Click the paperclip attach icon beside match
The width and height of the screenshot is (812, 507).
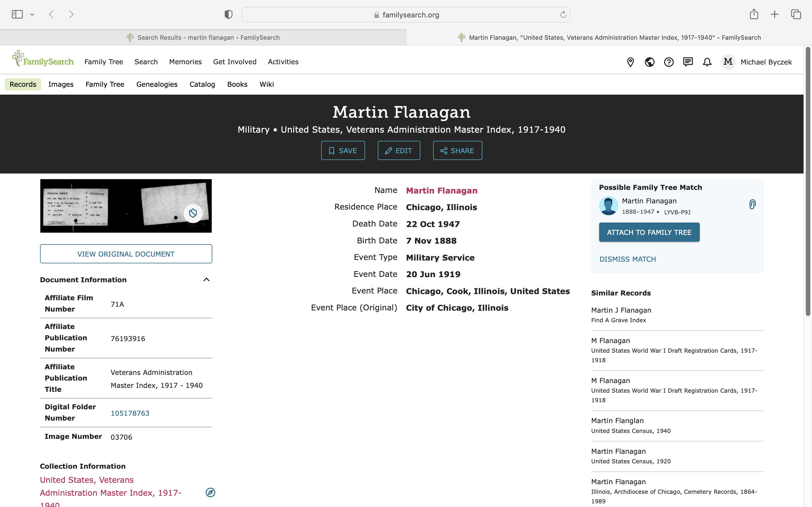[752, 204]
